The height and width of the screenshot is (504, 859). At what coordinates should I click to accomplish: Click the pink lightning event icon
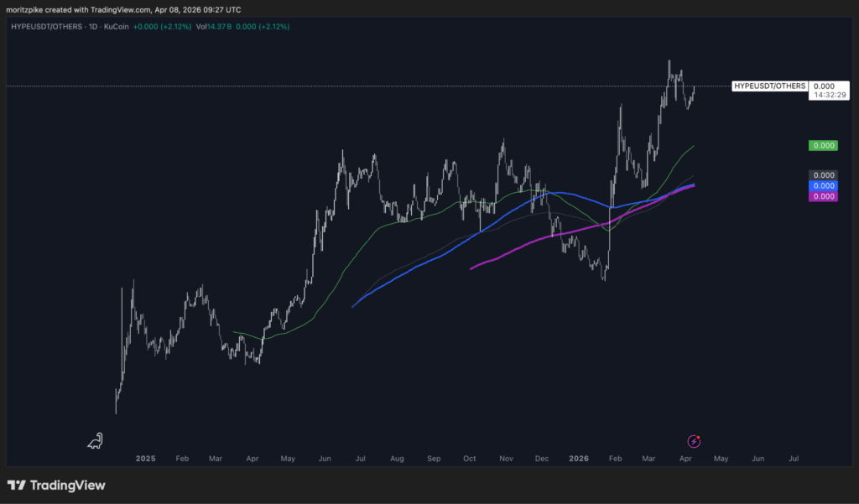click(x=694, y=441)
